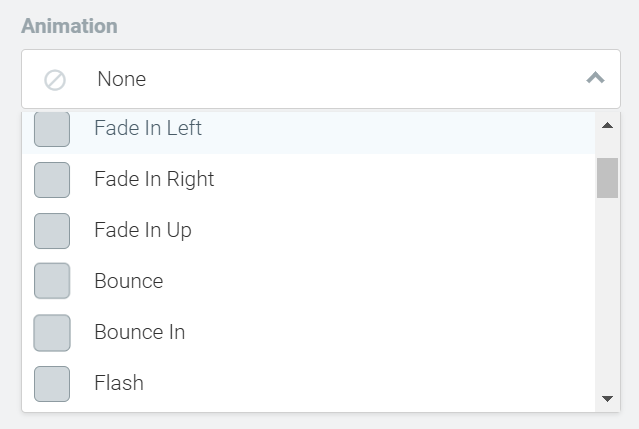Click the selected None dropdown field
The image size is (639, 429).
click(321, 79)
